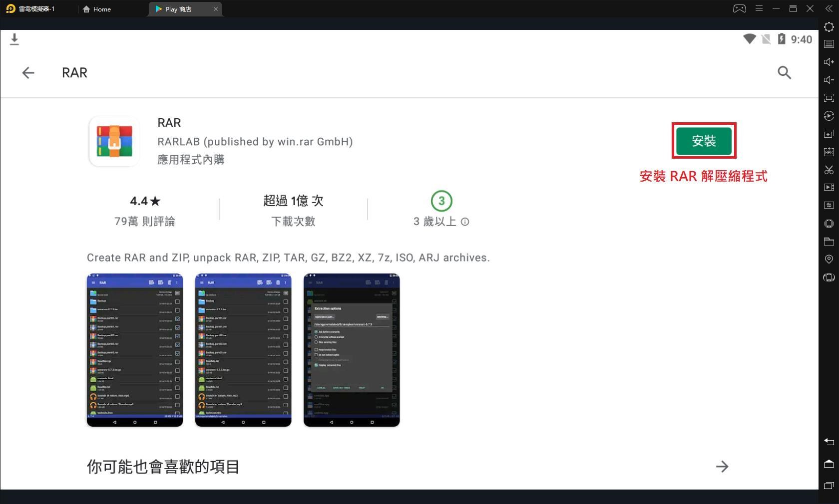
Task: Open the emulator hamburger menu
Action: point(759,8)
